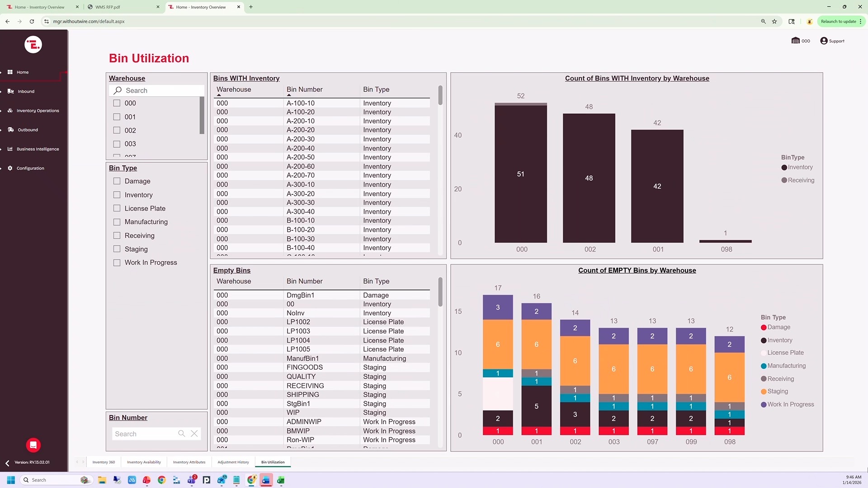Image resolution: width=868 pixels, height=488 pixels.
Task: Open the Business Intelligence chart icon
Action: click(10, 149)
